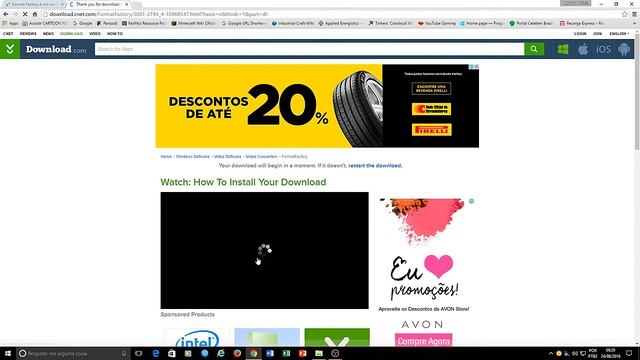Screen dimensions: 640x360
Task: Open the Reviews menu item
Action: point(28,34)
